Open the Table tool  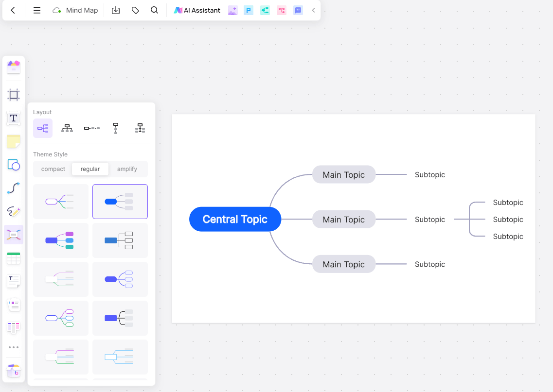(13, 258)
